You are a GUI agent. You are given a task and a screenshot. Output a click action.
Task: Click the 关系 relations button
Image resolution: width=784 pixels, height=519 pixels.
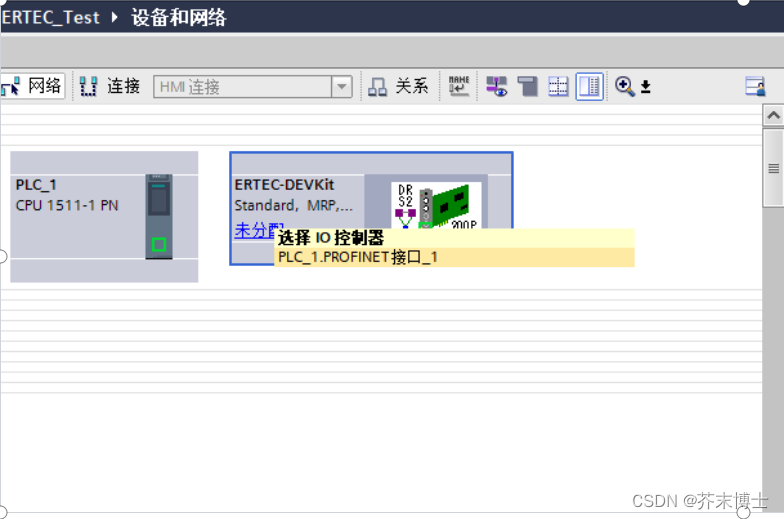399,86
